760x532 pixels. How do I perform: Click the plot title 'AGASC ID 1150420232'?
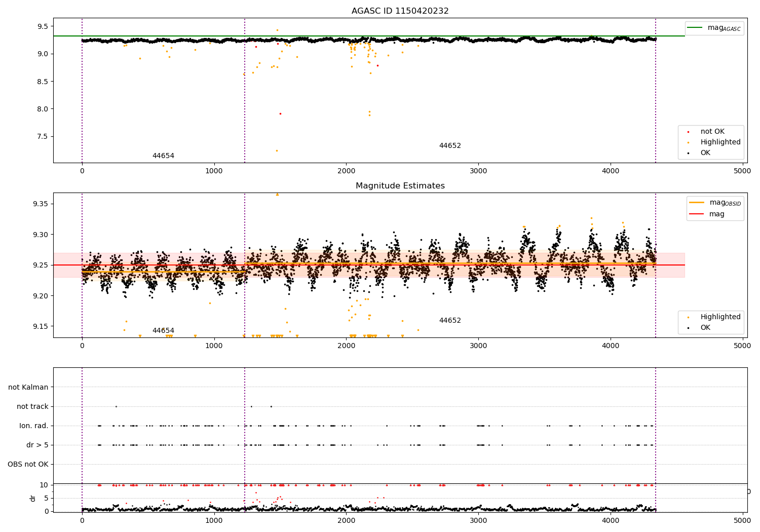(400, 11)
